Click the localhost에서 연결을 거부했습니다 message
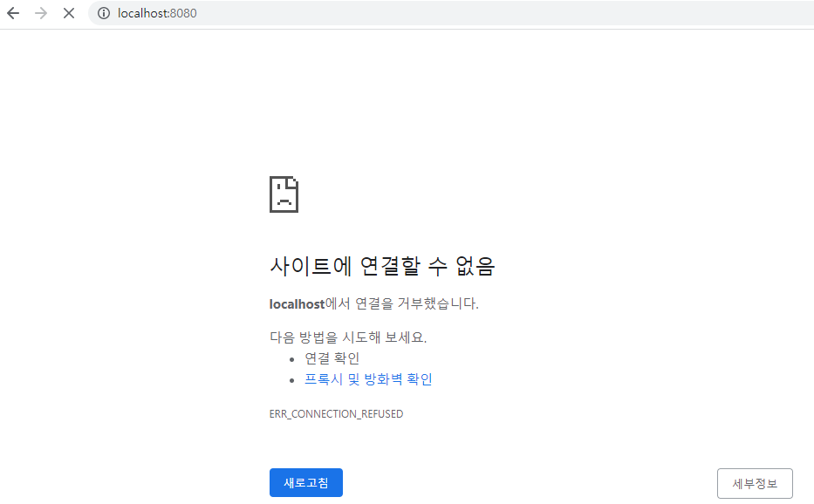The height and width of the screenshot is (504, 814). click(373, 303)
